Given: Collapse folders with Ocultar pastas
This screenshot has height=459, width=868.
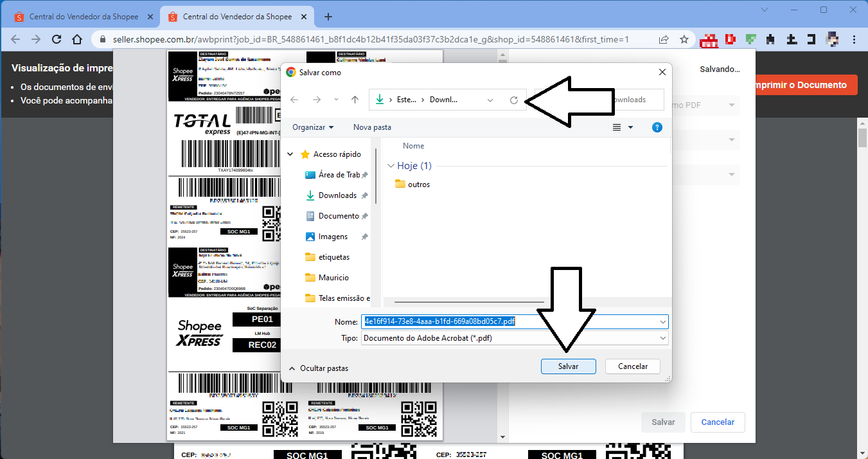Looking at the screenshot, I should pos(319,368).
